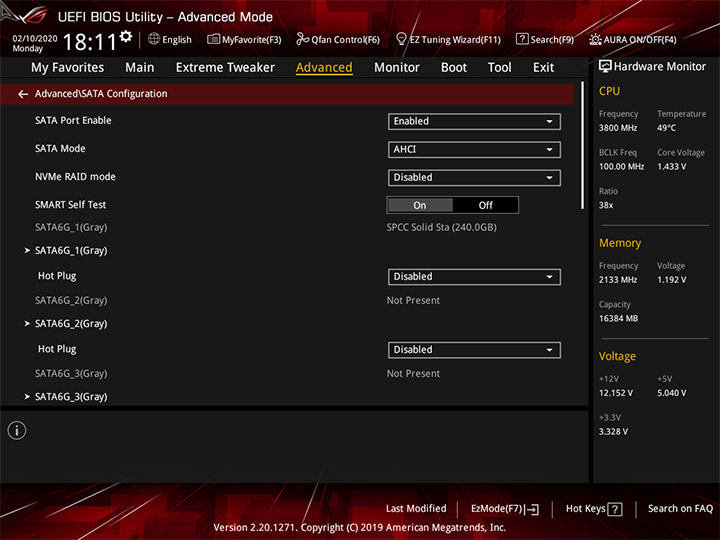
Task: Switch to Tool tab
Action: [x=500, y=68]
